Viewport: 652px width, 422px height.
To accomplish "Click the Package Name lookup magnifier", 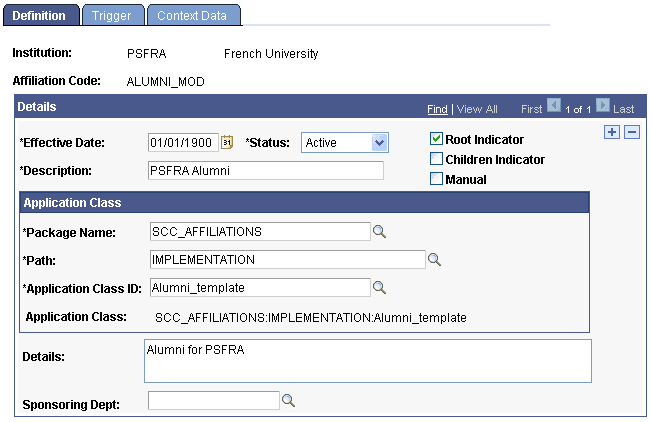I will [x=379, y=232].
